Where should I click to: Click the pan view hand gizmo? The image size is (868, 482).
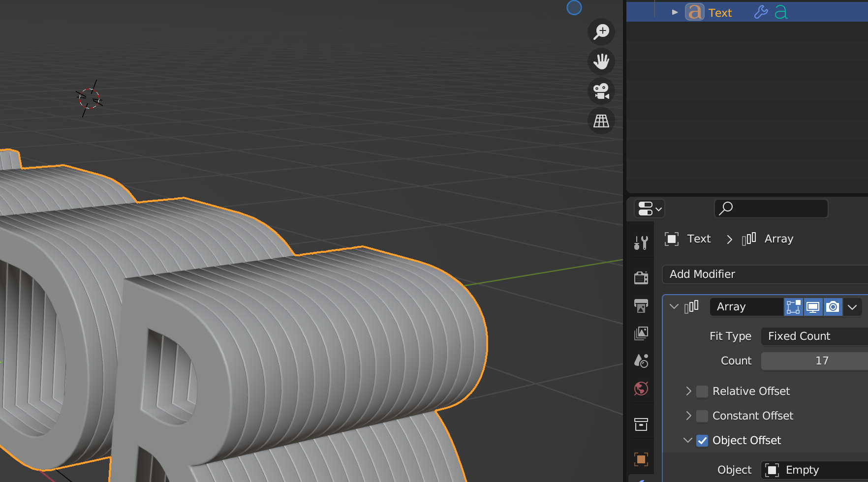(x=601, y=61)
